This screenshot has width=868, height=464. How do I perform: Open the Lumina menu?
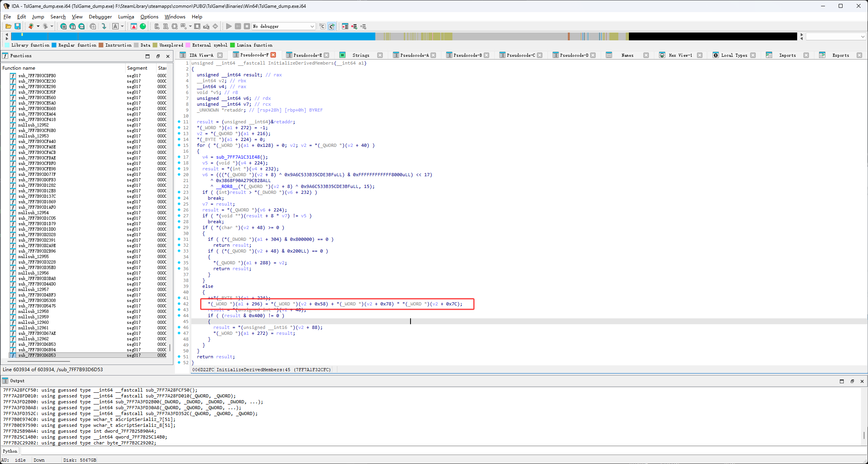pyautogui.click(x=126, y=17)
